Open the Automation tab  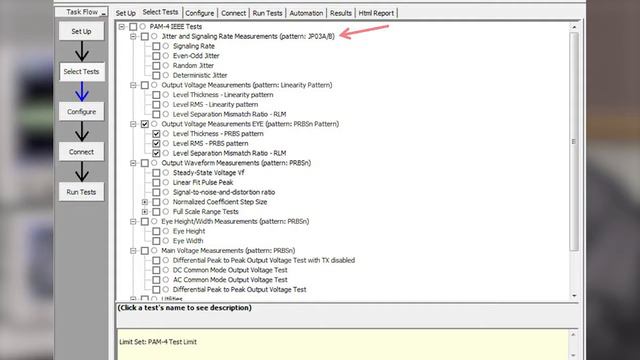[306, 13]
